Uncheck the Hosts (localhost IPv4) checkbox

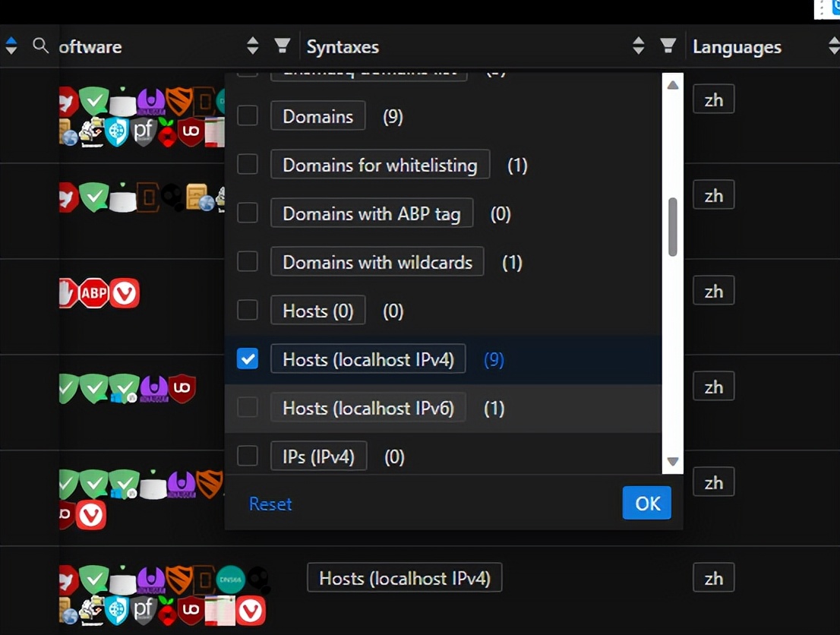248,359
